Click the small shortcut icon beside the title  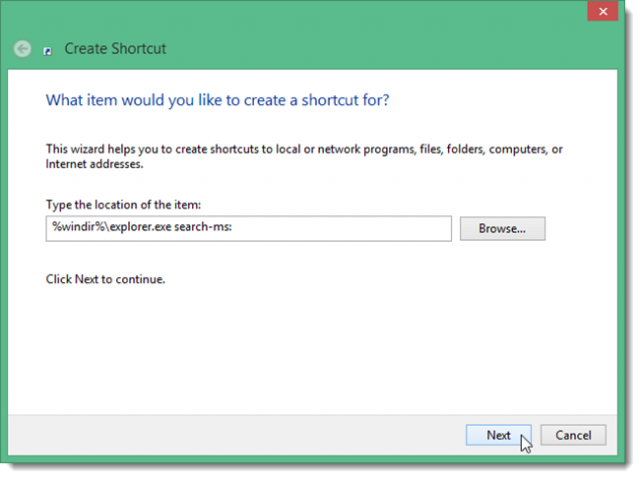[48, 50]
